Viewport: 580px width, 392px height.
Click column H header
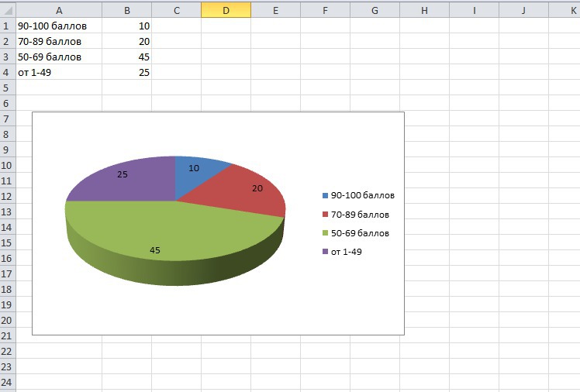424,10
